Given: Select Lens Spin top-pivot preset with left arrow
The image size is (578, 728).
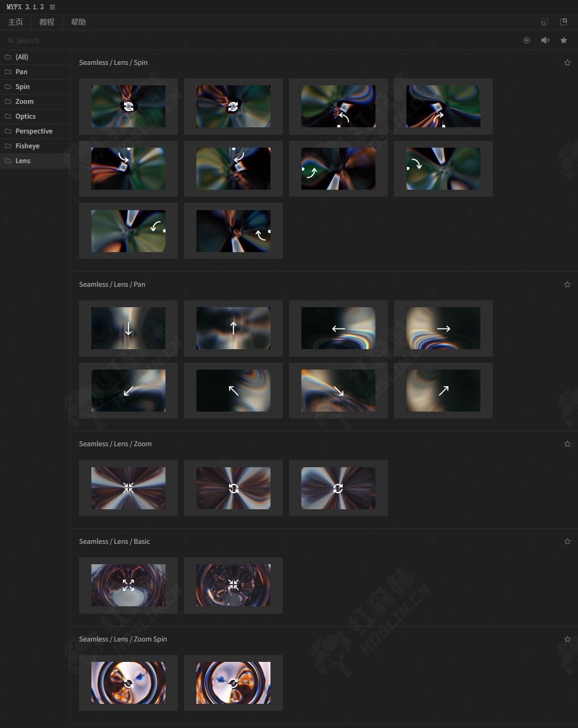Looking at the screenshot, I should [128, 169].
